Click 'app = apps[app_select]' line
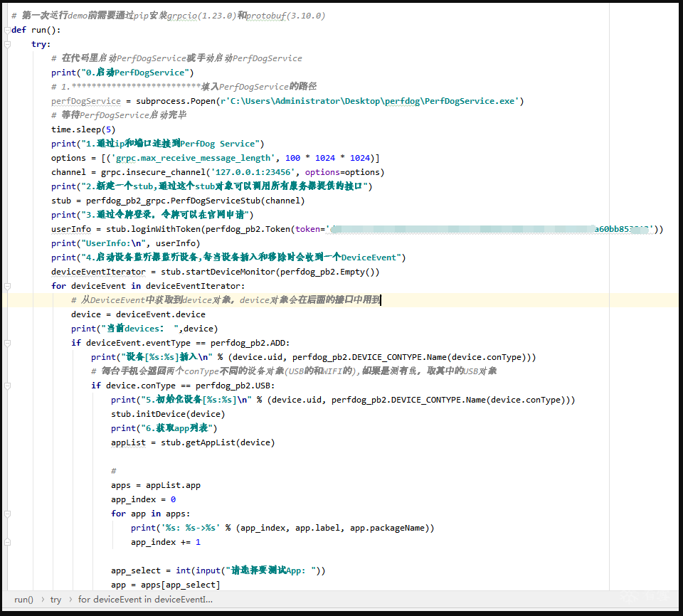The height and width of the screenshot is (616, 683). [166, 585]
